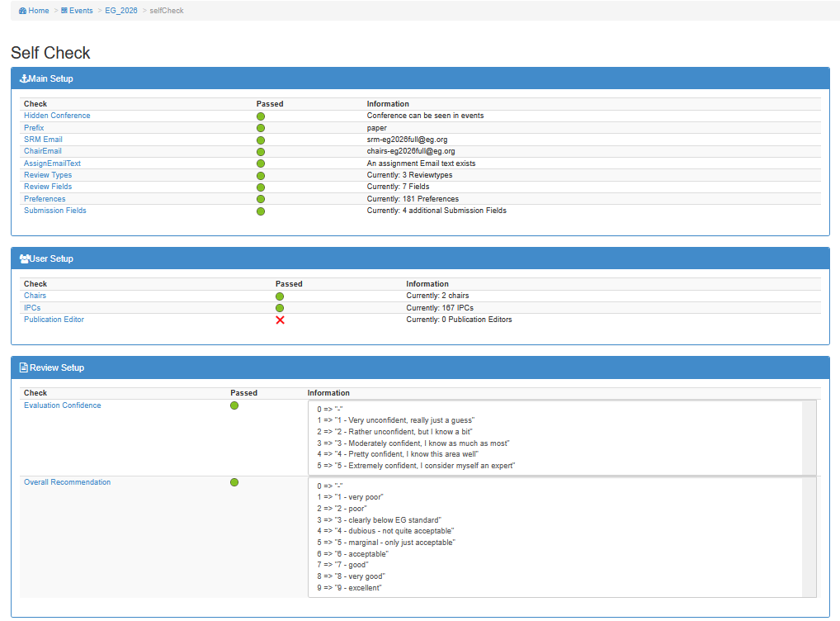Click the Overall Recommendation information box scrollbar

click(x=809, y=538)
